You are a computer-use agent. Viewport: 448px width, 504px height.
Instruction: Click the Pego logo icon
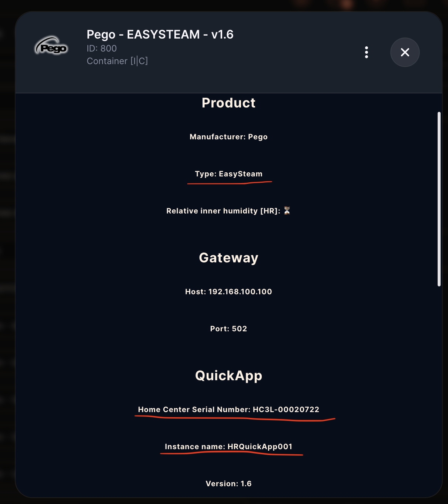51,46
